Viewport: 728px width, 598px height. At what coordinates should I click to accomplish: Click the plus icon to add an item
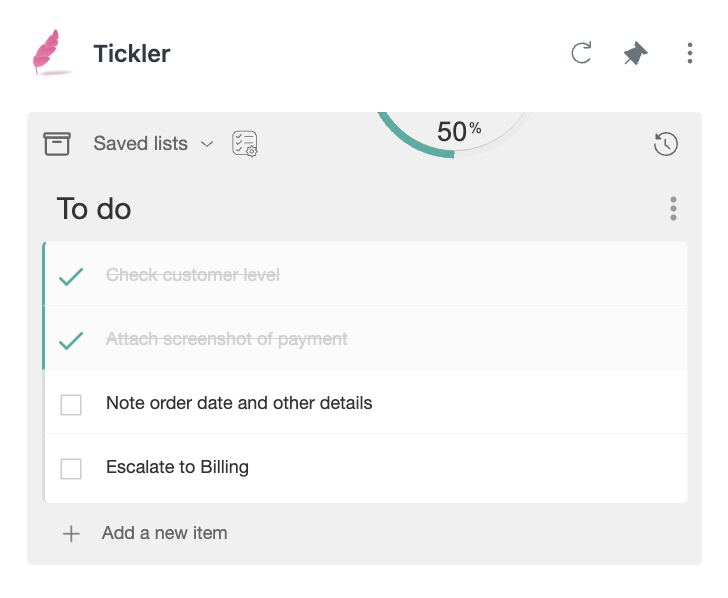tap(71, 533)
